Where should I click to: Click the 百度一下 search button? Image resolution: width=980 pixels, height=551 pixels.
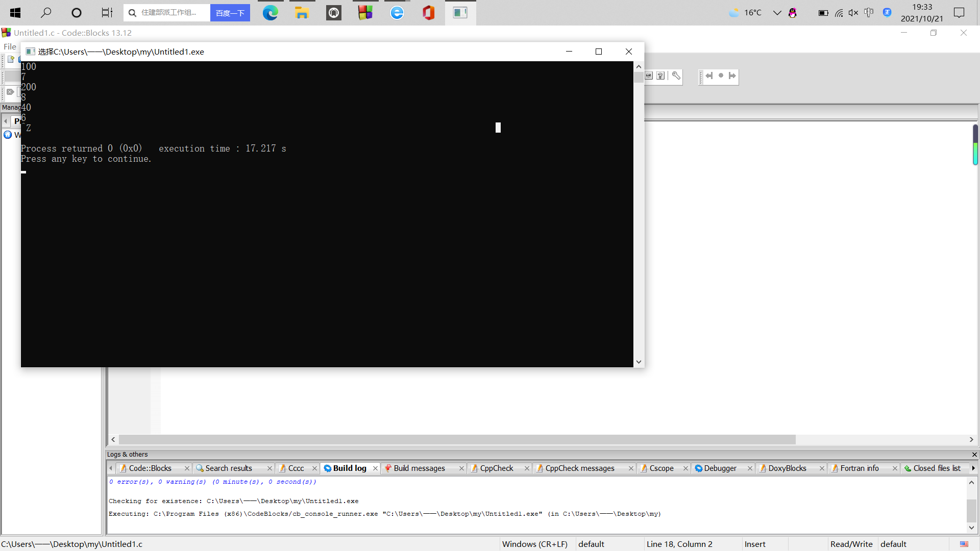[x=230, y=13]
